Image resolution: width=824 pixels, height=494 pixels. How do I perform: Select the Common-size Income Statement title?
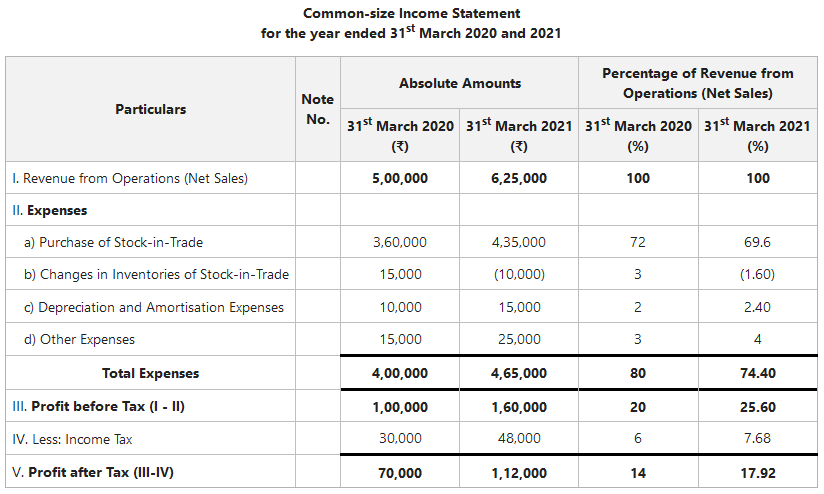pyautogui.click(x=411, y=13)
